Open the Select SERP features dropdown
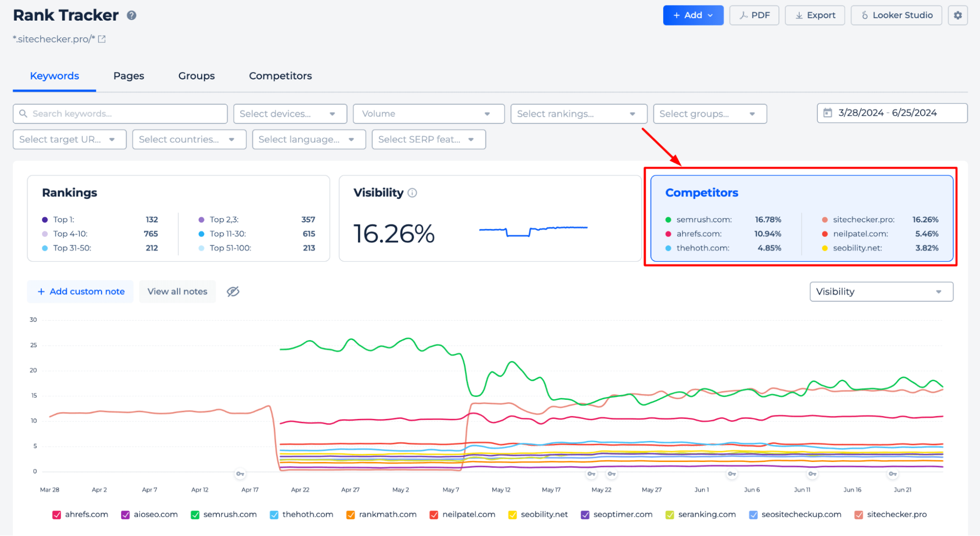The width and height of the screenshot is (980, 536). click(x=428, y=139)
